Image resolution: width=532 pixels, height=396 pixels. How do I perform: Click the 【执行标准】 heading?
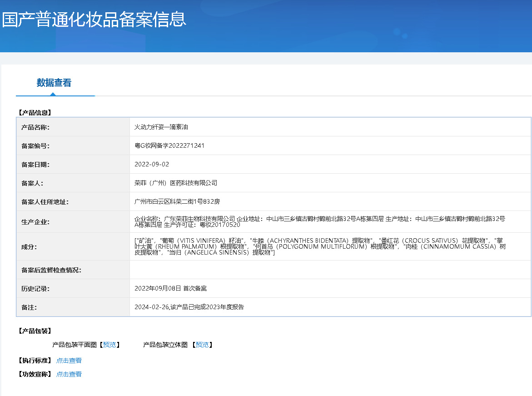(35, 361)
